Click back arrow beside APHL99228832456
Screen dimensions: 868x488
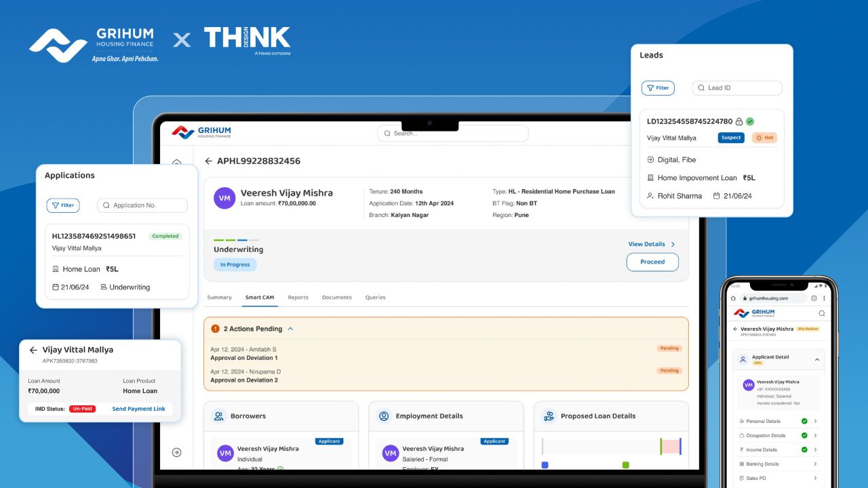[x=208, y=161]
